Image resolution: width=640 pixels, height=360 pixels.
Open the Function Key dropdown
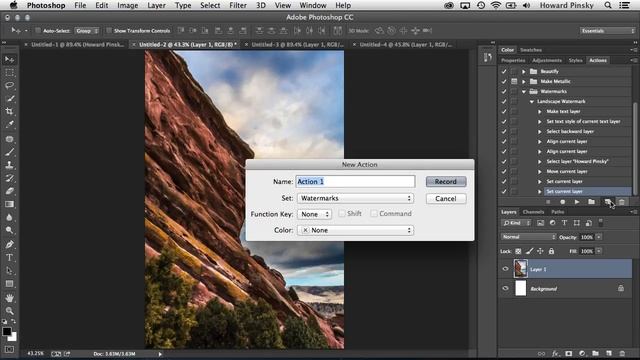coord(314,214)
